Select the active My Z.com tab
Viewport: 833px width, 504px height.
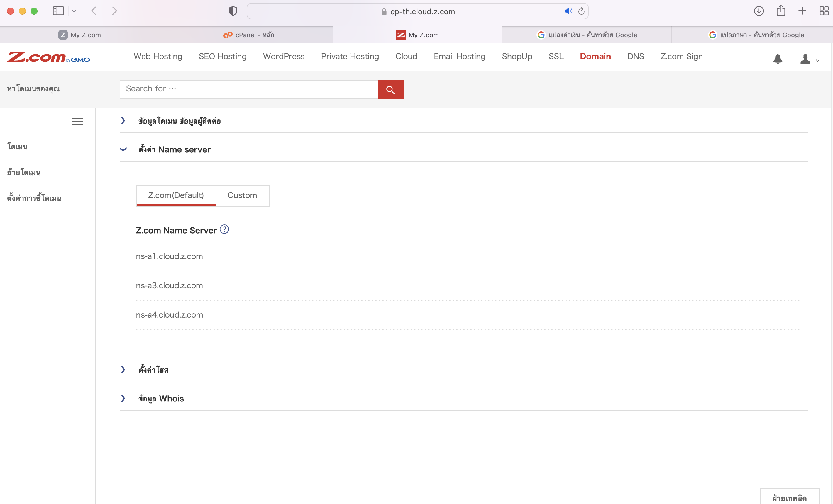click(417, 35)
